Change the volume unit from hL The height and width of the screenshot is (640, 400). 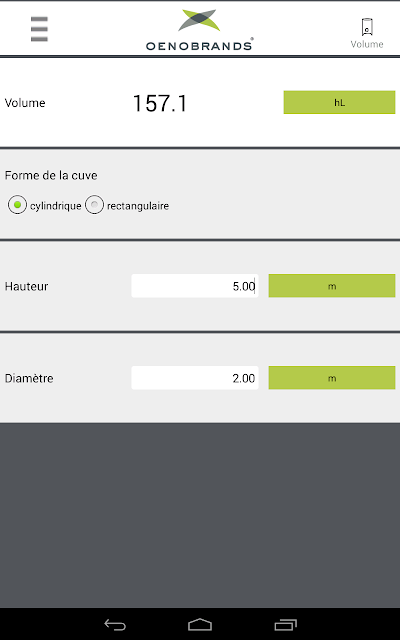click(x=339, y=102)
